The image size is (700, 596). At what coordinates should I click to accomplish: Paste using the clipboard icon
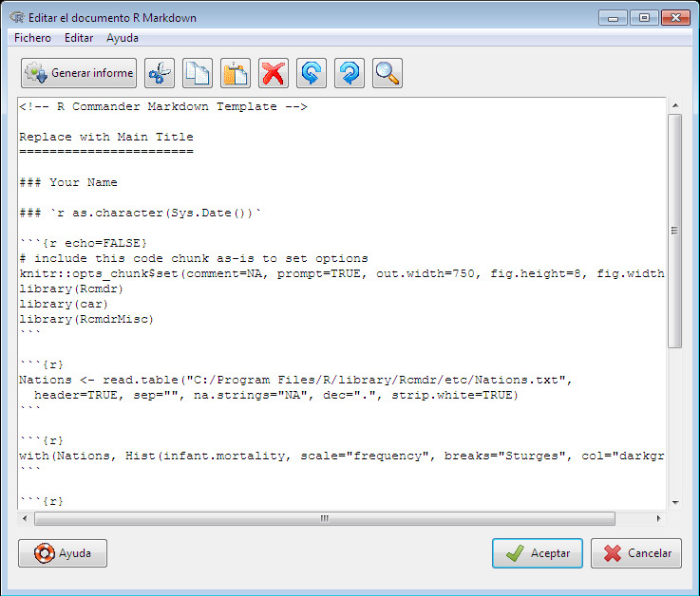click(236, 73)
